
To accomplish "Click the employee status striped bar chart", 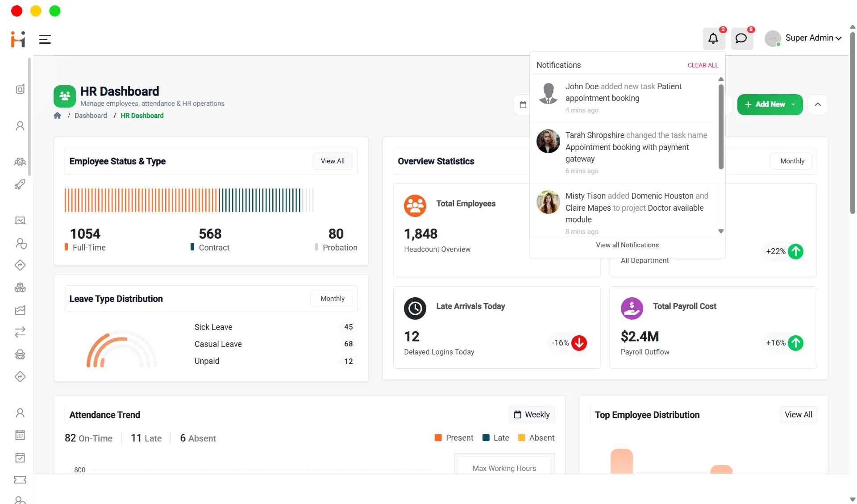I will coord(189,200).
